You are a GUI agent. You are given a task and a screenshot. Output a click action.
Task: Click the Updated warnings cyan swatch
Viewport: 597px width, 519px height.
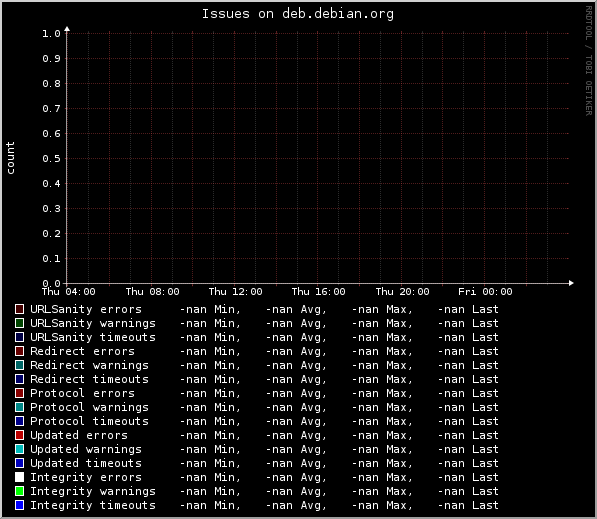[x=19, y=449]
